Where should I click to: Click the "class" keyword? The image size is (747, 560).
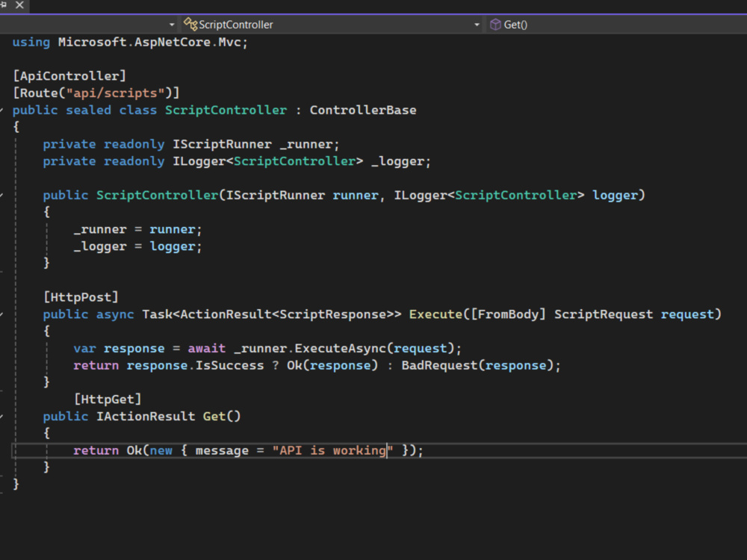(x=137, y=110)
